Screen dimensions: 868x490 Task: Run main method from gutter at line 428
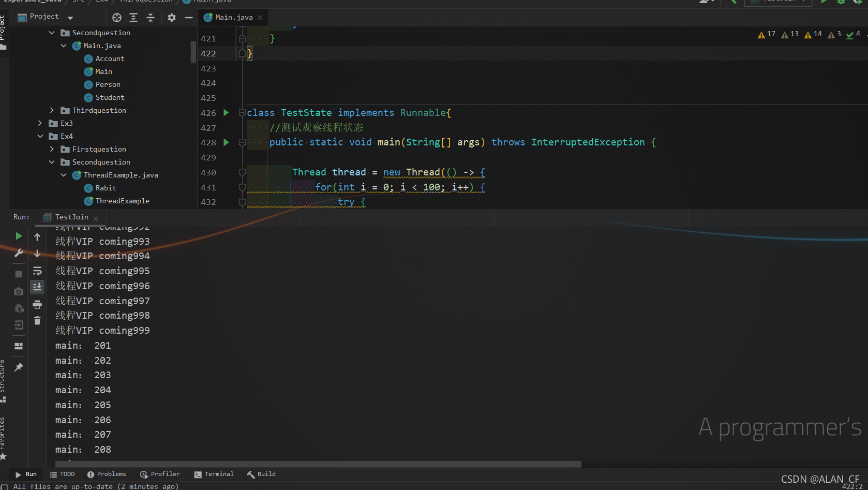click(x=226, y=142)
